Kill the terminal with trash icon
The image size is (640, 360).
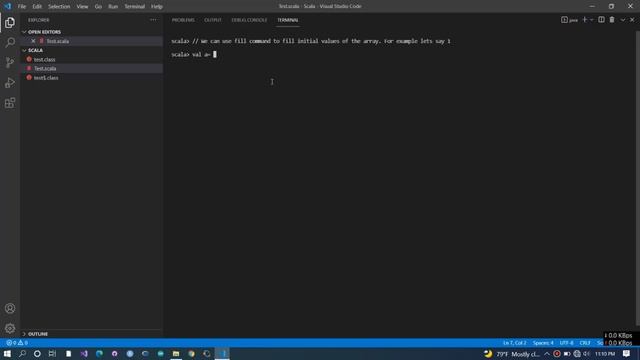pos(612,20)
